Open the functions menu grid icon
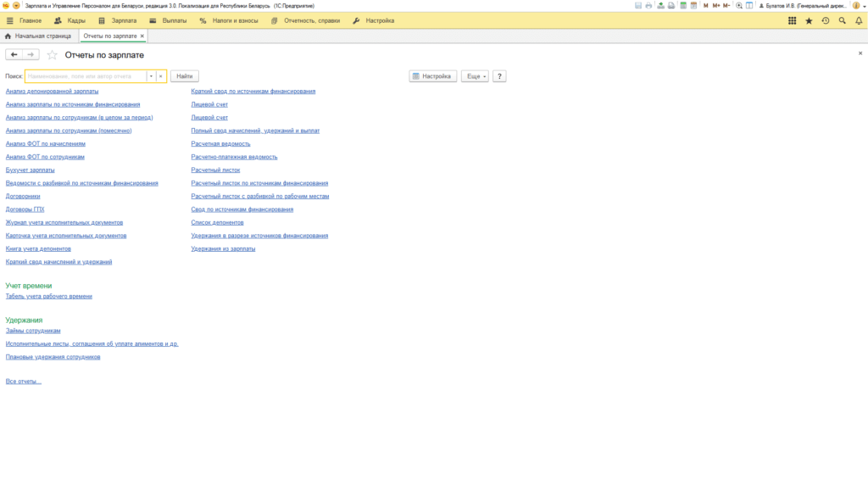Image resolution: width=868 pixels, height=496 pixels. point(793,20)
